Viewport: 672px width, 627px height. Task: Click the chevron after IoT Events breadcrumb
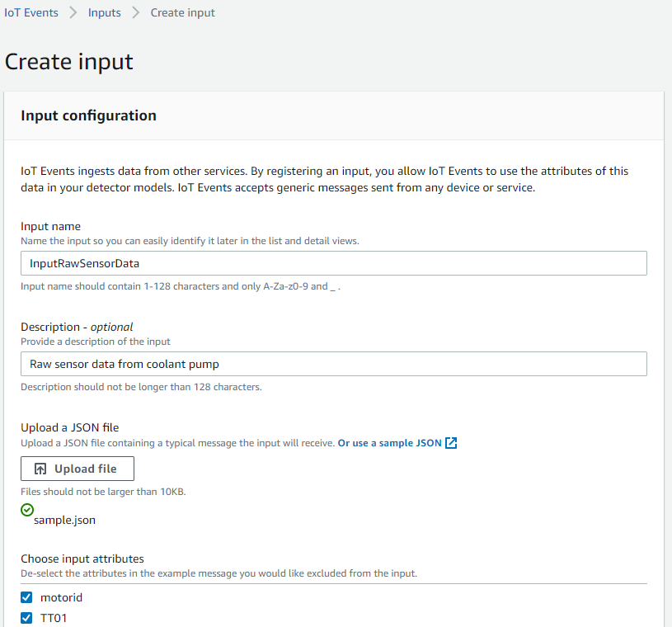[x=73, y=13]
